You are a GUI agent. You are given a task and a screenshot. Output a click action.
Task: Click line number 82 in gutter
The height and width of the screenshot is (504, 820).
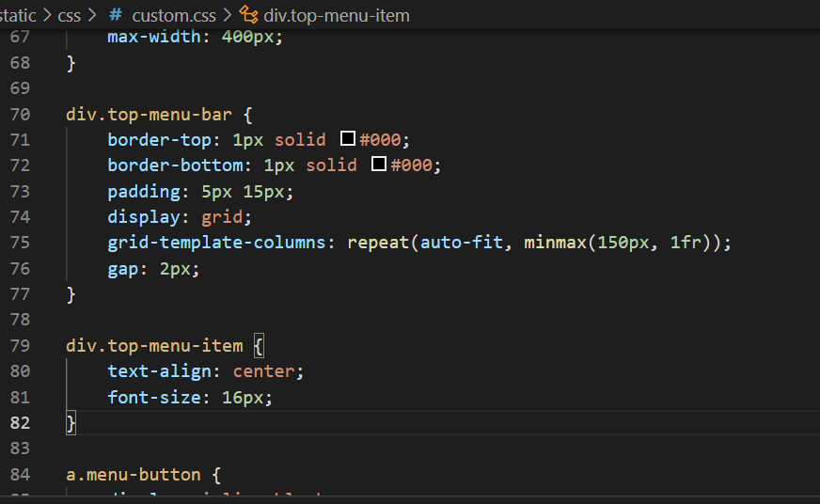pos(20,422)
